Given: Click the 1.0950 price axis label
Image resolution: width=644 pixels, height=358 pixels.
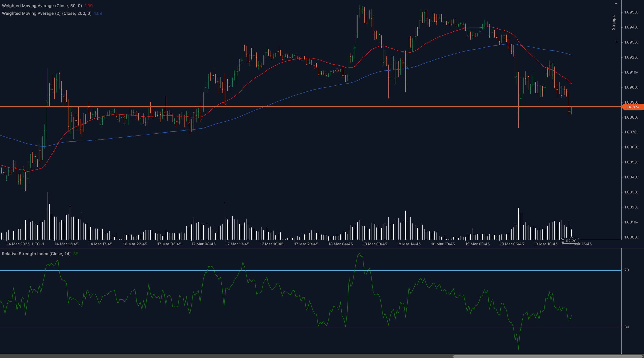Looking at the screenshot, I should (631, 12).
